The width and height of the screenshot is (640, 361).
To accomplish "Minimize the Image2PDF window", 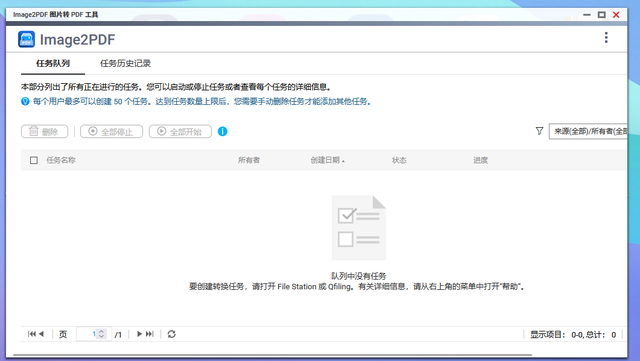I will [587, 15].
